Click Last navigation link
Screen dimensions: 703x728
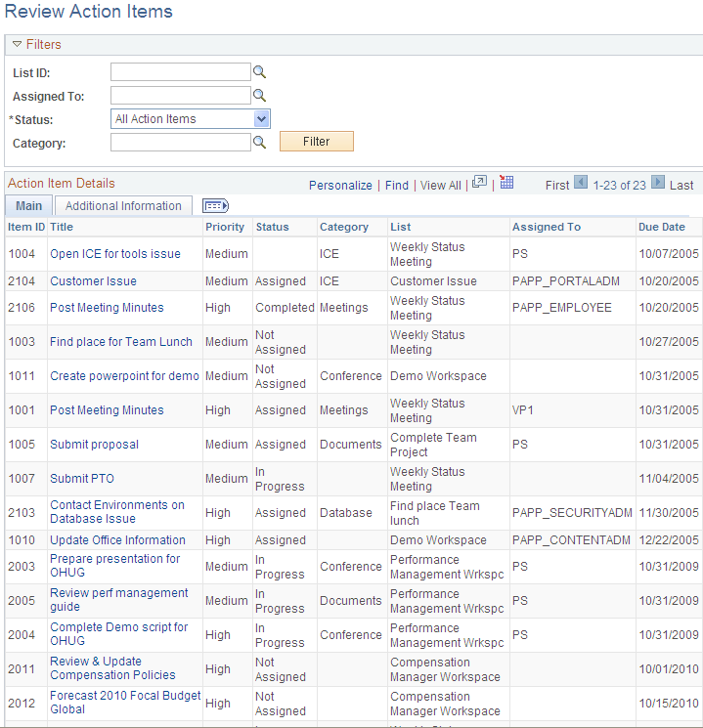(681, 186)
